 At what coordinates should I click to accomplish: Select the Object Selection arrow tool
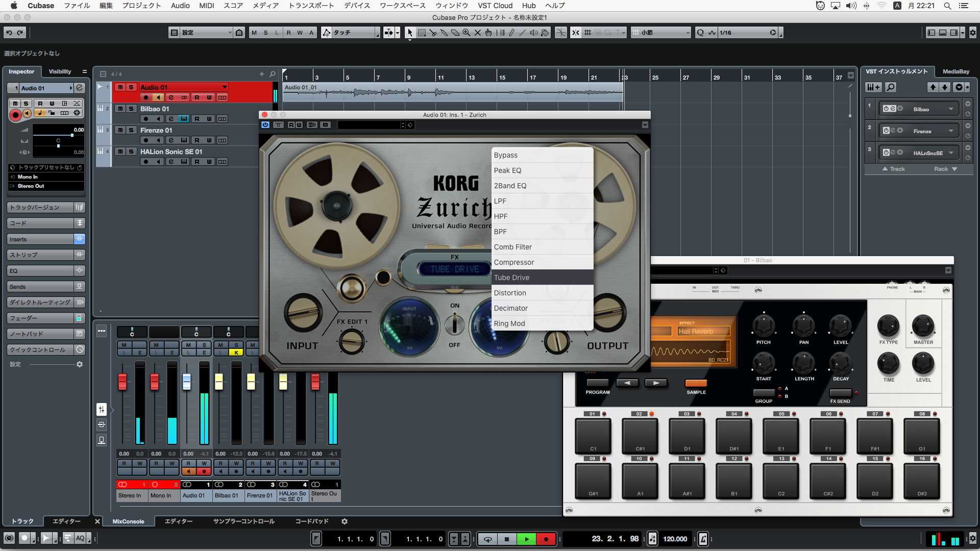coord(410,33)
